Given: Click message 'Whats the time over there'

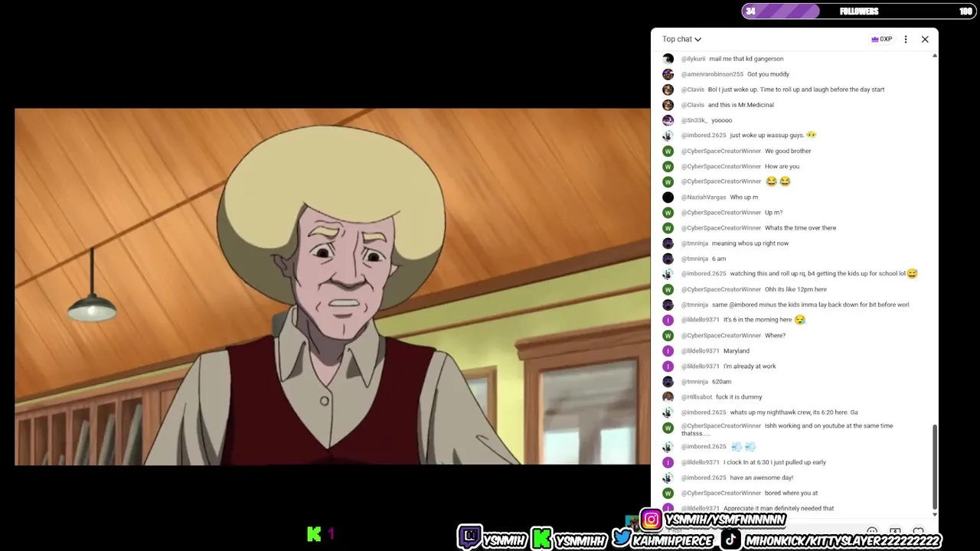Looking at the screenshot, I should coord(800,228).
